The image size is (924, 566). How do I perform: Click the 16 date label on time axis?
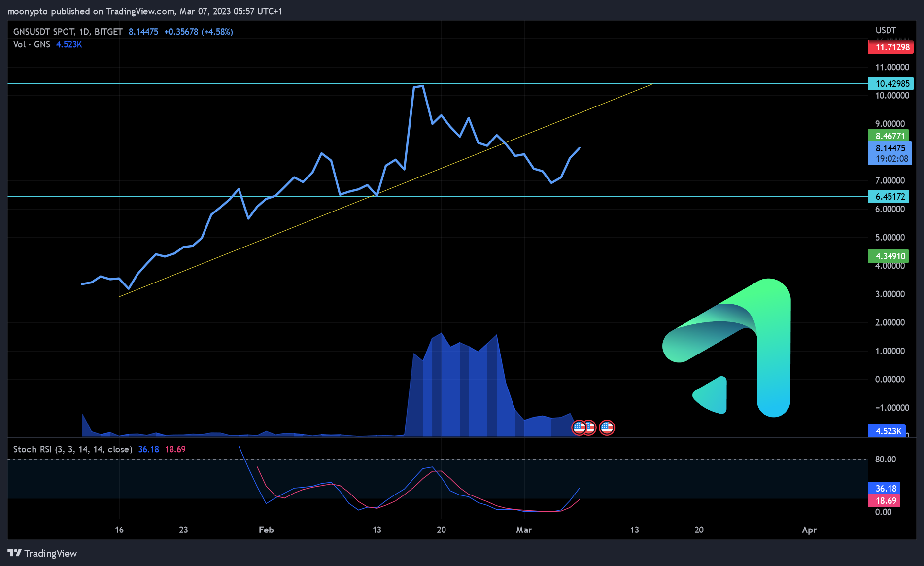click(x=119, y=530)
